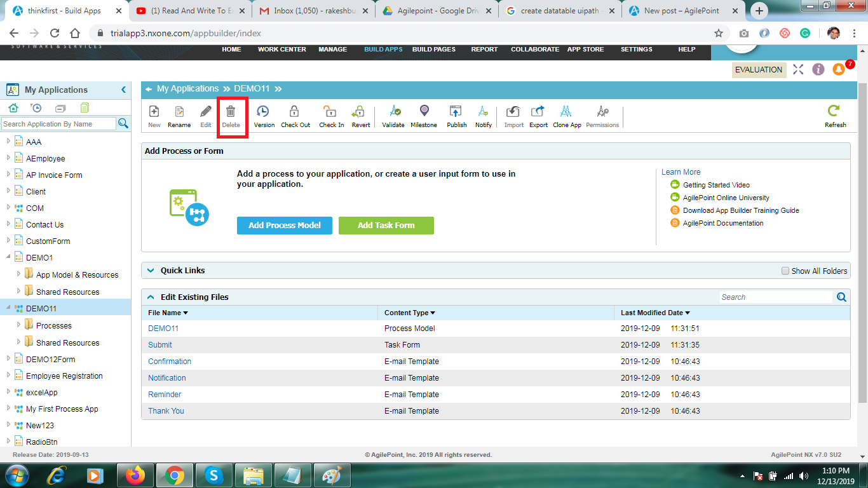Click the Delete trash icon in toolbar

click(231, 112)
